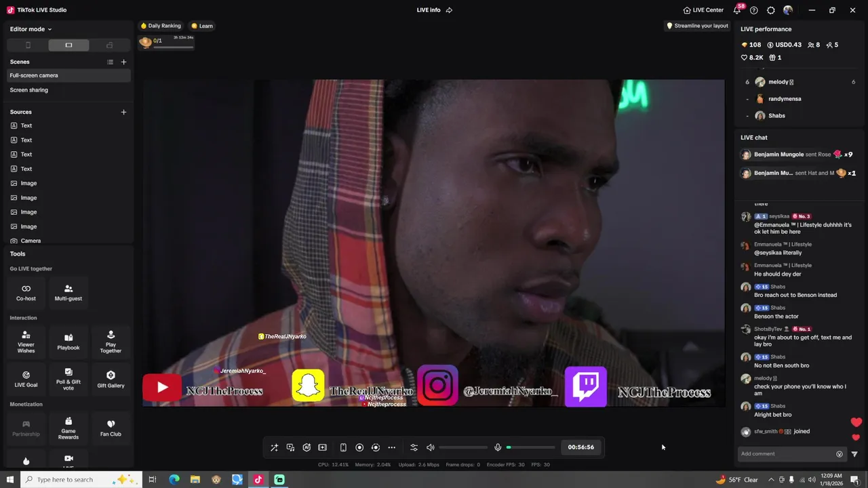The image size is (868, 488).
Task: Open the Co-host tool
Action: (x=26, y=293)
